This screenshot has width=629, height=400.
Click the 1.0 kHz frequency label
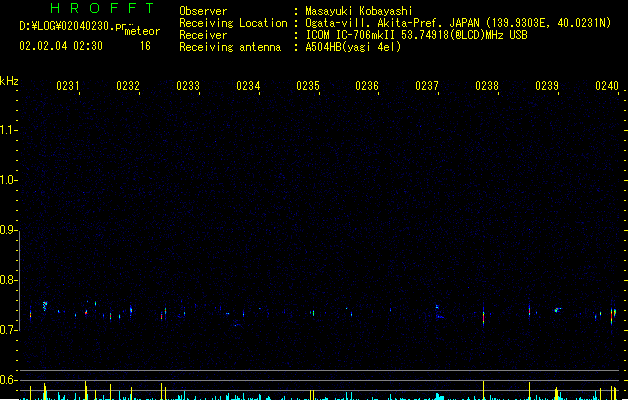[x=7, y=180]
